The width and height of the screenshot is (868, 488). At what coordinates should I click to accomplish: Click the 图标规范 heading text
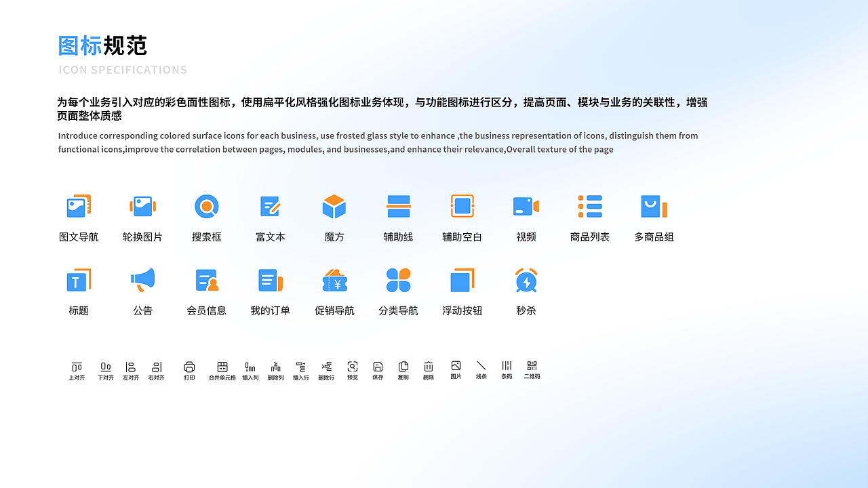[x=102, y=45]
